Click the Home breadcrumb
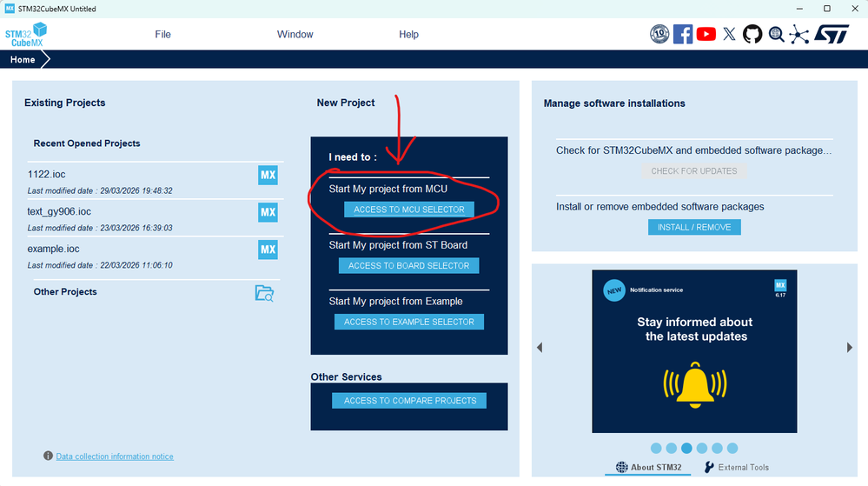The height and width of the screenshot is (486, 868). [x=23, y=59]
